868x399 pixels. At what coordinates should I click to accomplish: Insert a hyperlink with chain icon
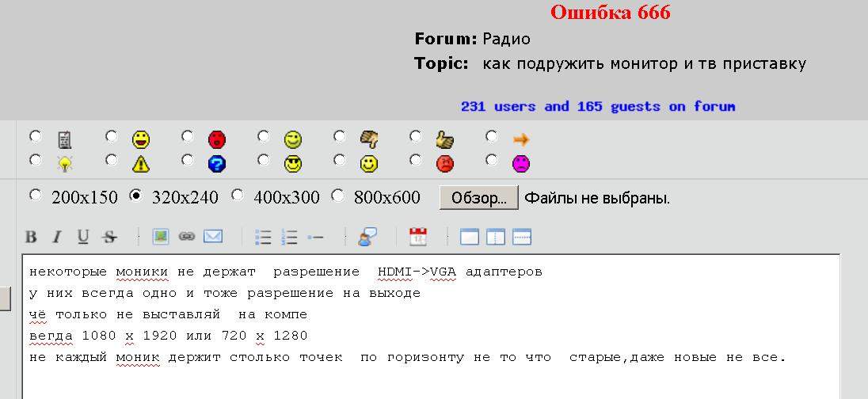(187, 237)
